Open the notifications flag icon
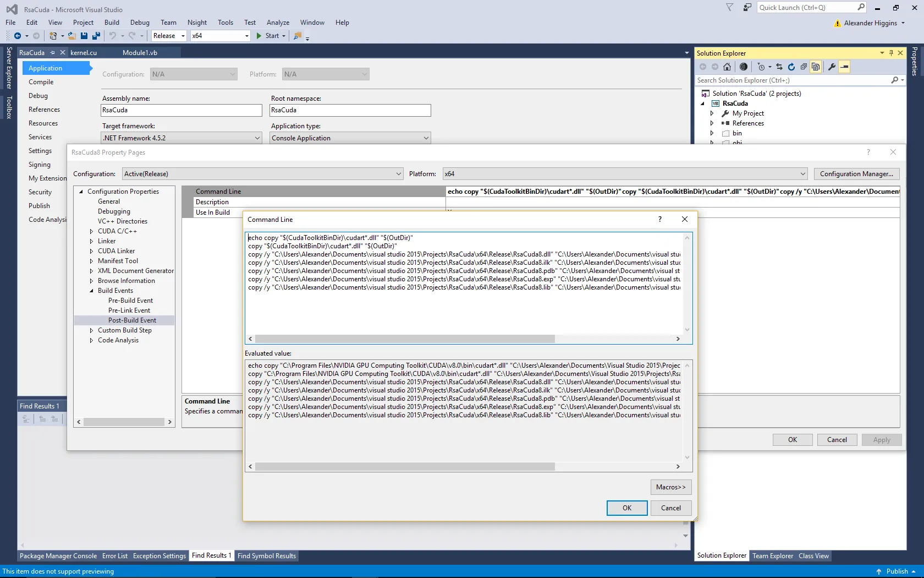Viewport: 924px width, 578px height. (x=730, y=8)
